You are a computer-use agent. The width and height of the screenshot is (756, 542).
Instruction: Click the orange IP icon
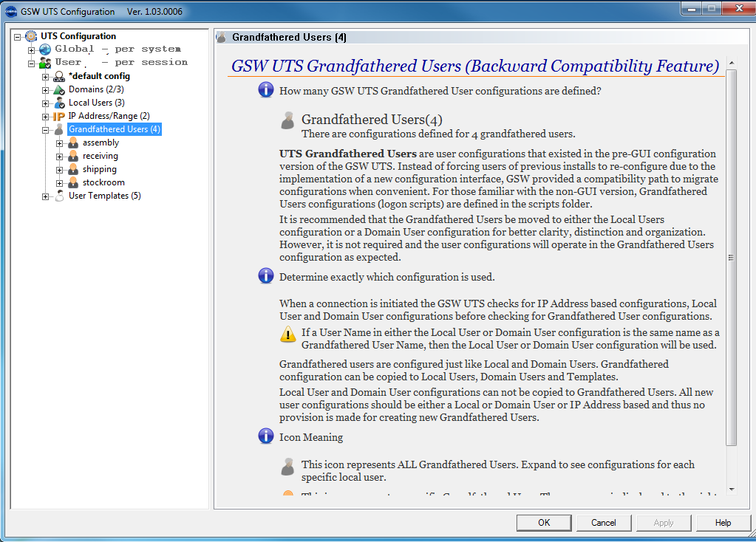(x=59, y=116)
